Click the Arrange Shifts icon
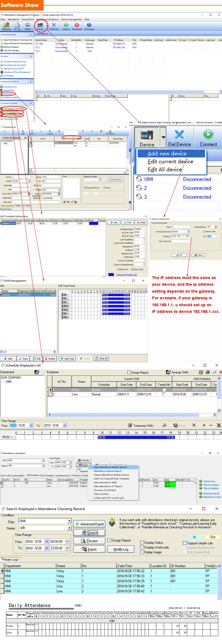 point(168,372)
